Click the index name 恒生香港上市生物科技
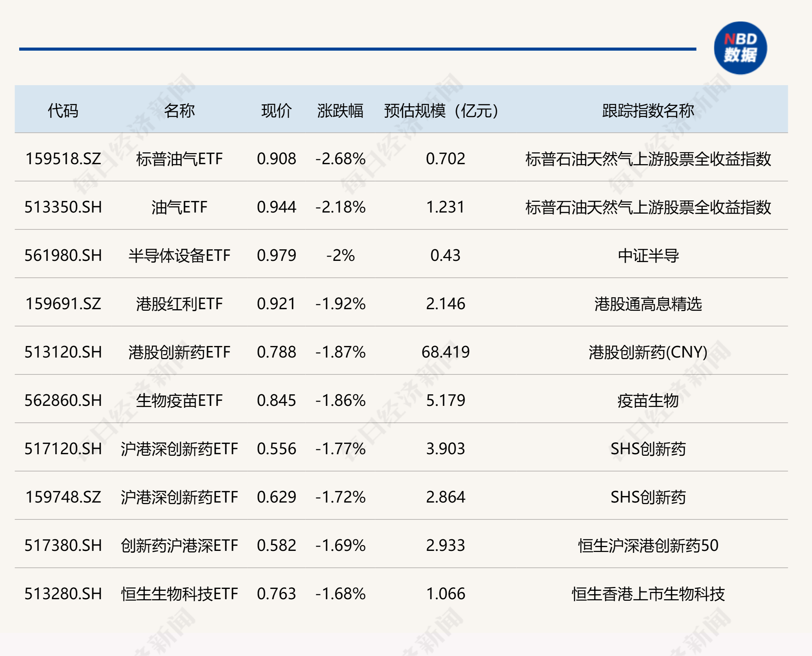The height and width of the screenshot is (656, 812). pyautogui.click(x=648, y=594)
